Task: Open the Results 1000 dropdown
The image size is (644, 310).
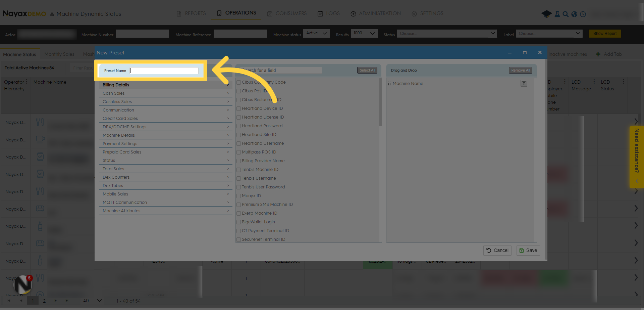Action: (x=364, y=33)
